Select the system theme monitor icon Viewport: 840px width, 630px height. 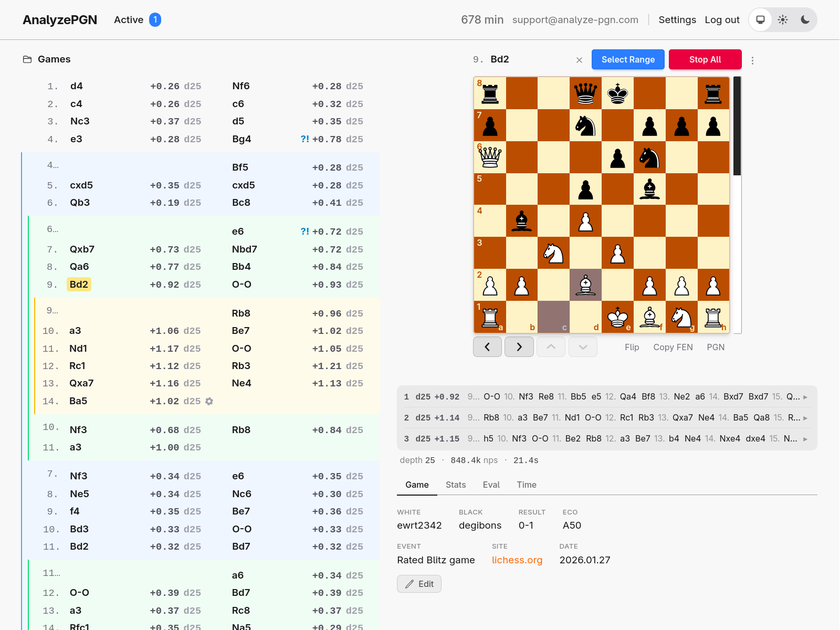tap(760, 20)
